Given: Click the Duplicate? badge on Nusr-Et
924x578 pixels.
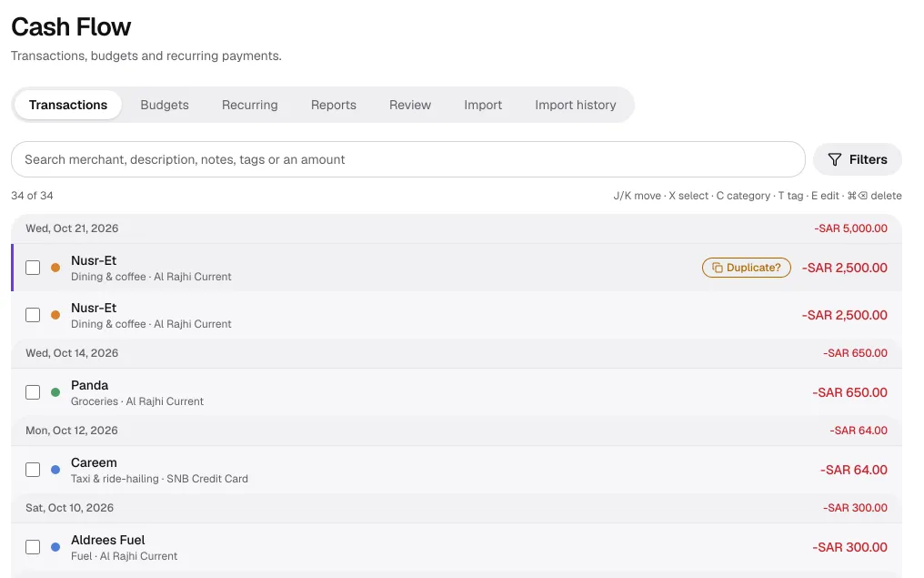Looking at the screenshot, I should click(x=746, y=268).
